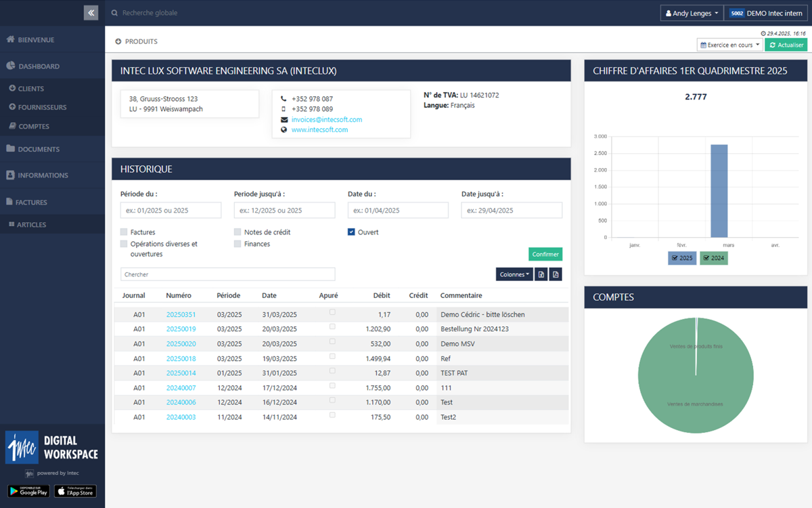The width and height of the screenshot is (812, 508).
Task: Open Comptes in the sidebar
Action: coord(29,126)
